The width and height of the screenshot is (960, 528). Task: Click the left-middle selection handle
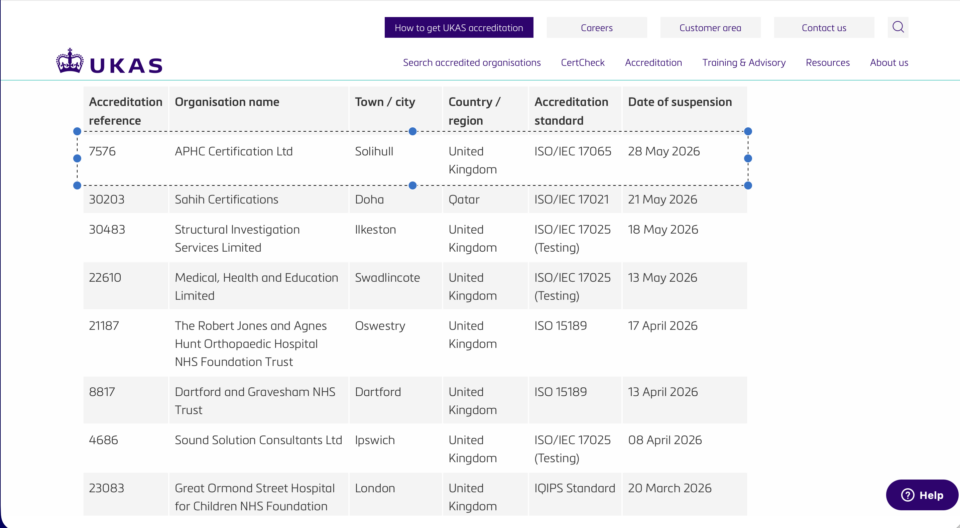coord(77,158)
